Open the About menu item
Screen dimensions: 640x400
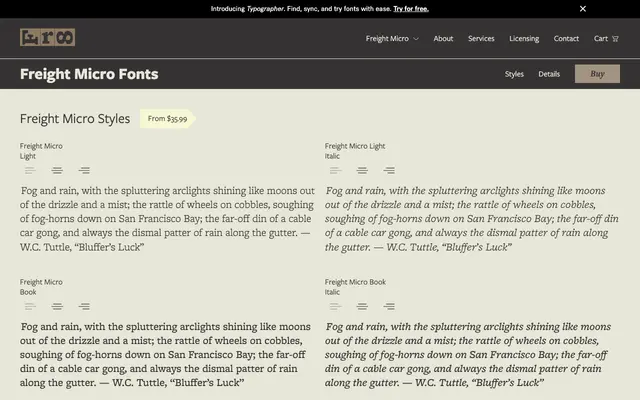pyautogui.click(x=443, y=38)
